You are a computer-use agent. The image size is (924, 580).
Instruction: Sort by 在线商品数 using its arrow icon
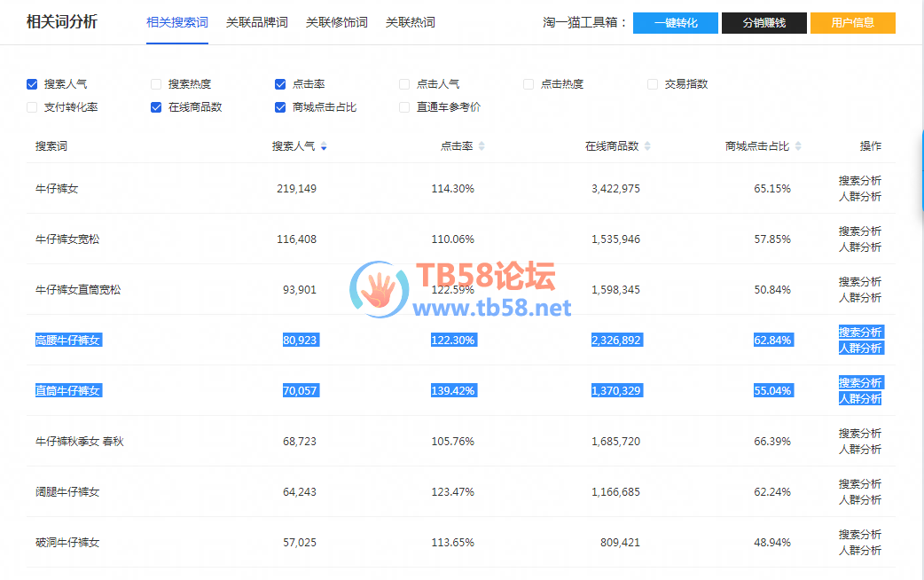pyautogui.click(x=647, y=146)
